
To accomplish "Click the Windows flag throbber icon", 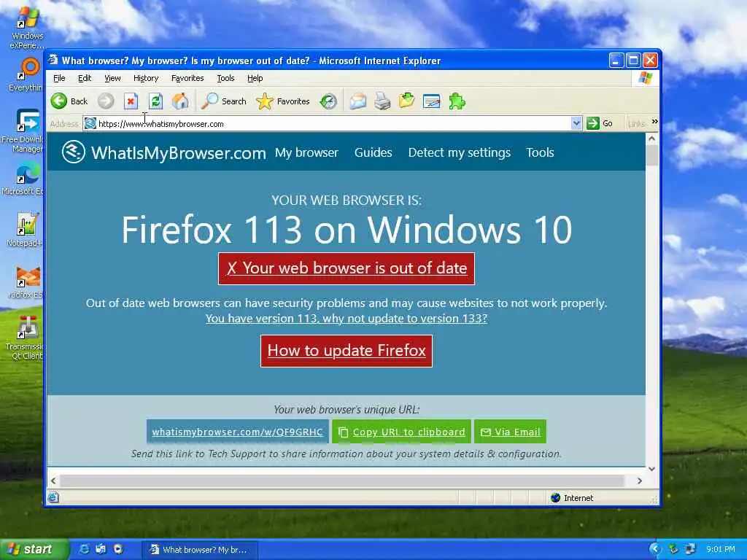I will point(646,77).
